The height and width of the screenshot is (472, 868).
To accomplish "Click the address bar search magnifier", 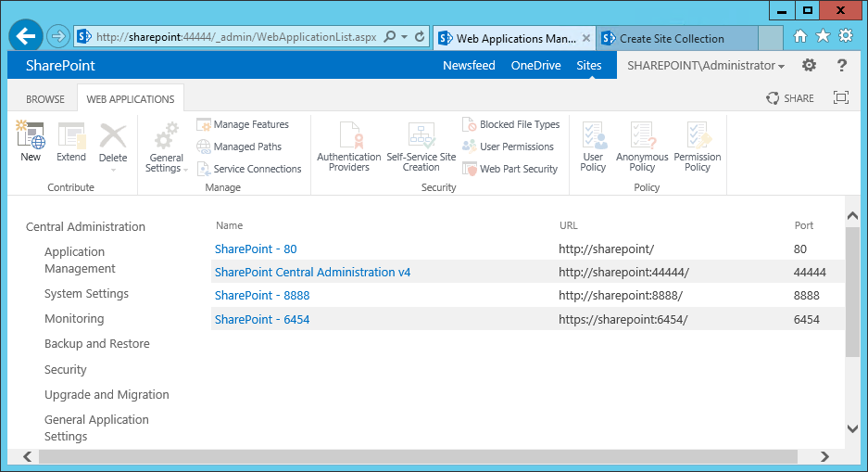I will click(x=390, y=37).
